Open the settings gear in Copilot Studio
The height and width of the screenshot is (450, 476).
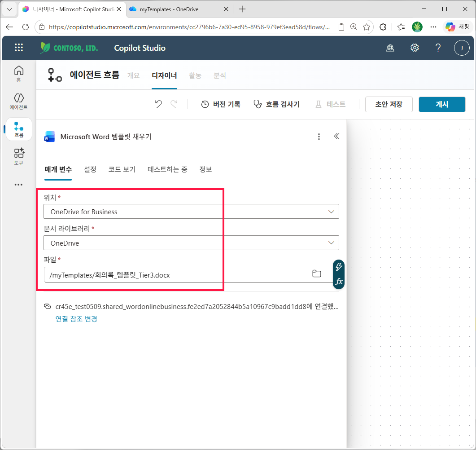415,48
